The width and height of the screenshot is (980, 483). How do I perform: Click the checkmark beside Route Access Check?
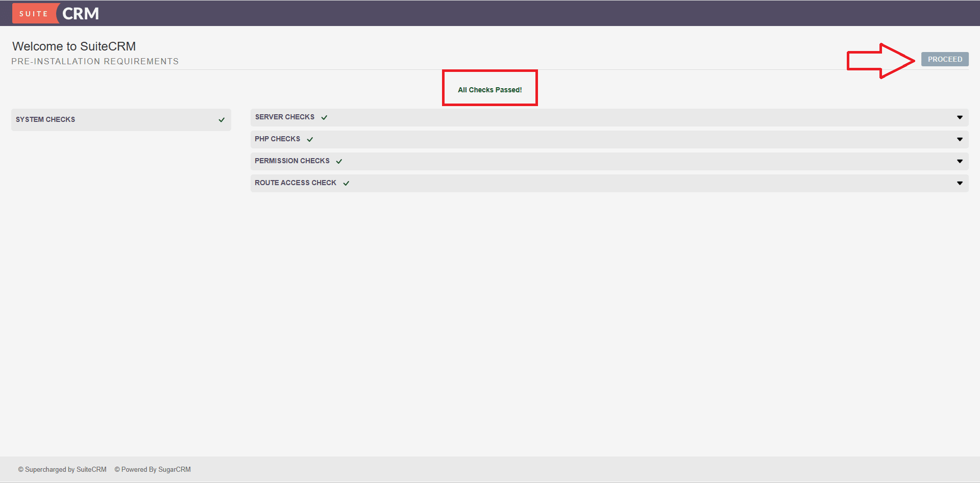coord(346,183)
